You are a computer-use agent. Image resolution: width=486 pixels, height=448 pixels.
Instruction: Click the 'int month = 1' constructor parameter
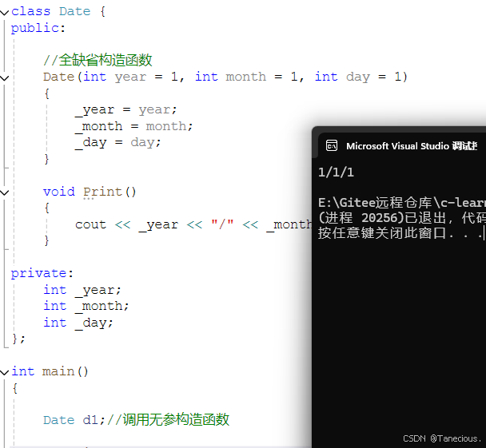(x=245, y=77)
